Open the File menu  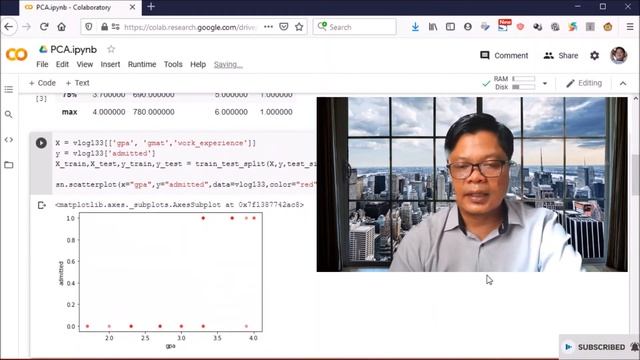point(42,64)
